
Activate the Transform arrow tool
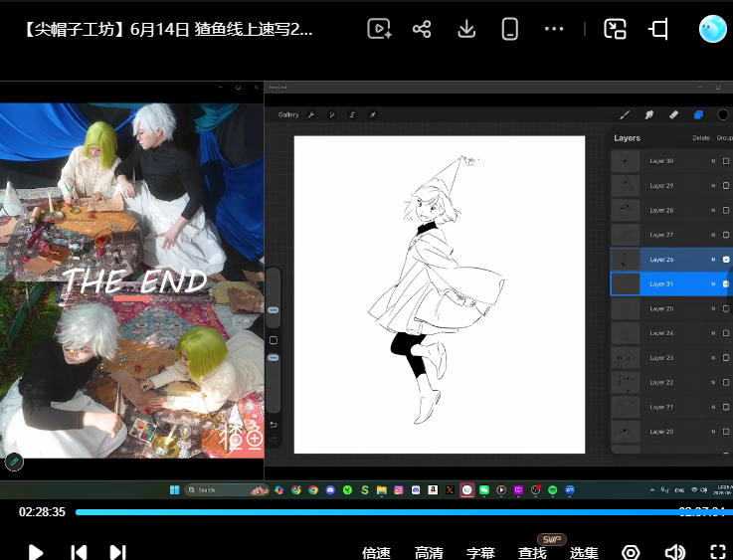click(373, 114)
